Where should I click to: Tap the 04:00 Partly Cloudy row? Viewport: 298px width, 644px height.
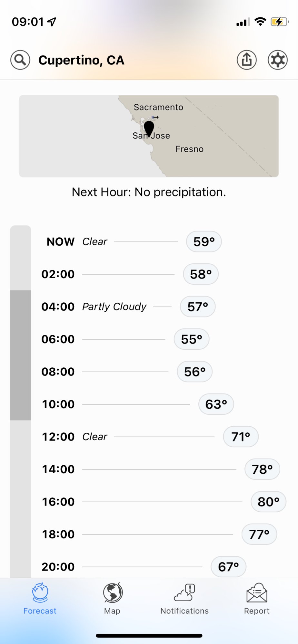point(114,307)
